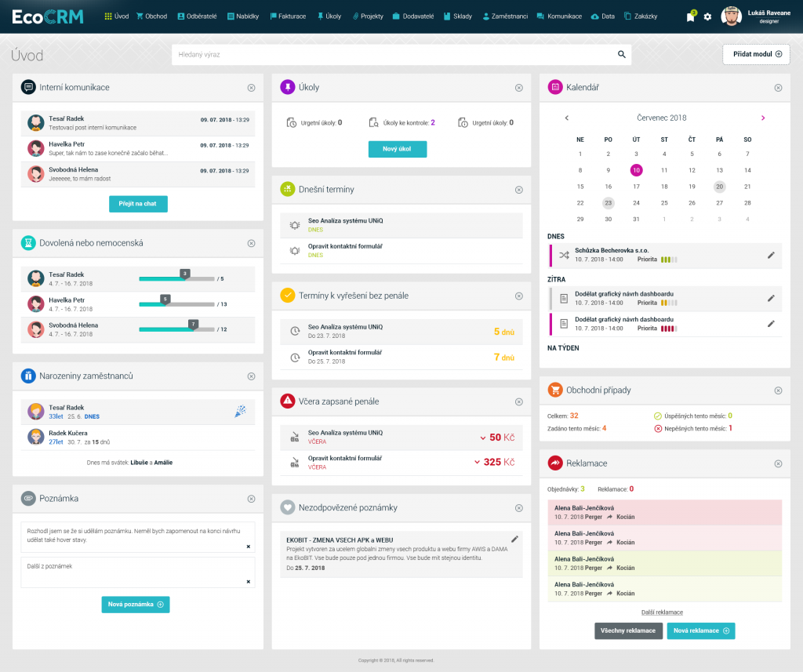Focus the 'Hledaný výraz' search field

392,54
